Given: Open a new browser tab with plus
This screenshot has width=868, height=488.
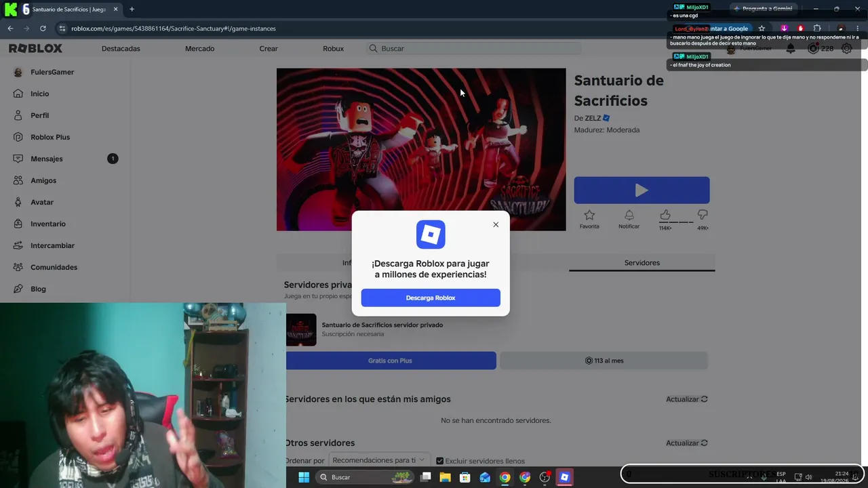Looking at the screenshot, I should pyautogui.click(x=132, y=9).
